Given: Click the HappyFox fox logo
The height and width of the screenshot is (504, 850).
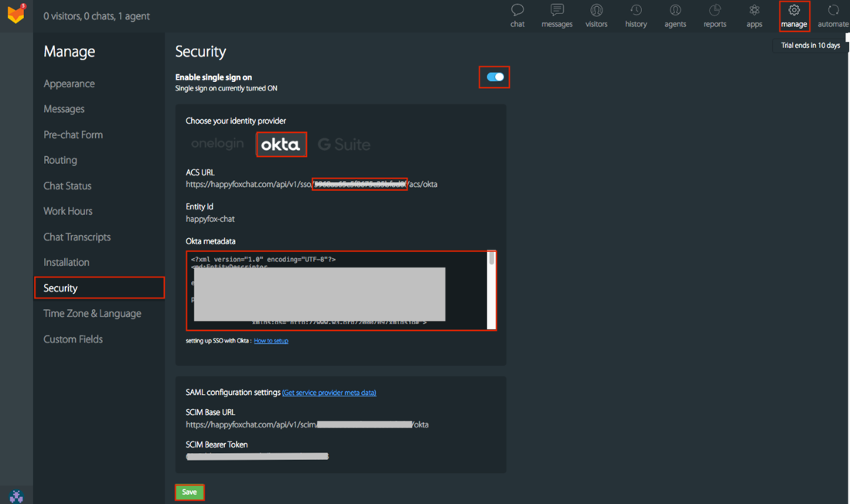Looking at the screenshot, I should point(15,14).
